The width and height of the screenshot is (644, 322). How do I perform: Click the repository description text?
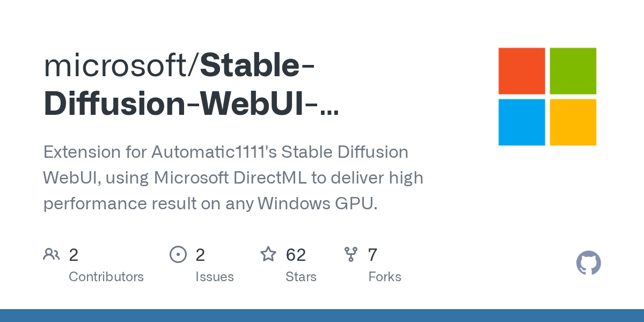(233, 178)
